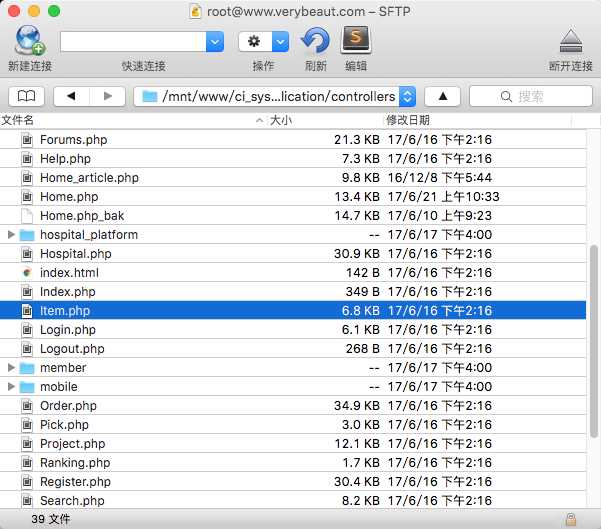Select Index.php file name
The image size is (601, 529).
(67, 292)
